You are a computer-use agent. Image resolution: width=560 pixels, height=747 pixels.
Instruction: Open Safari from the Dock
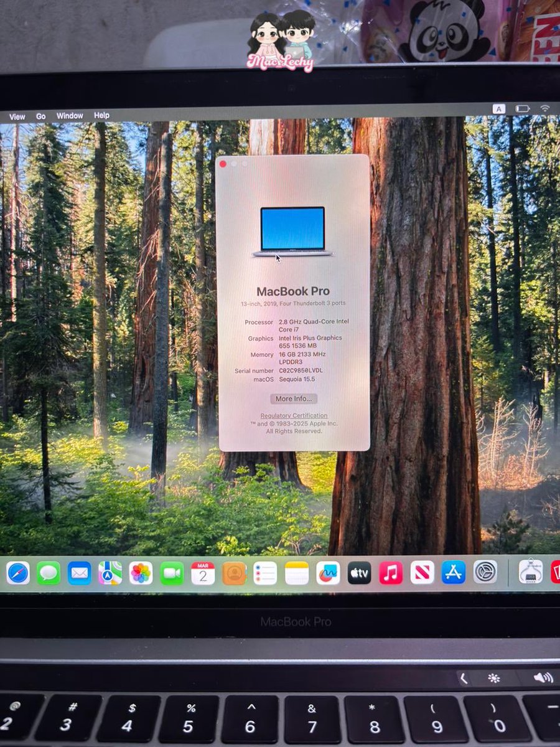[18, 573]
